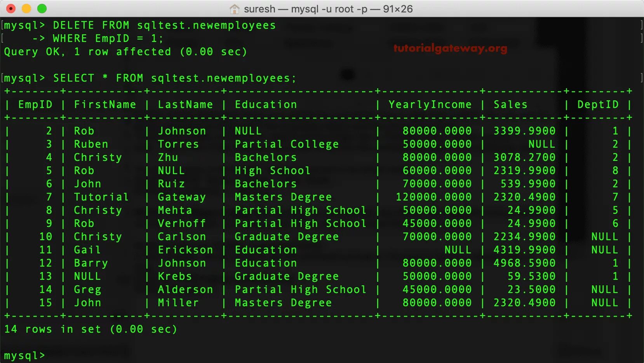644x363 pixels.
Task: Click DeptID value 7 in Tutorial Gateway row
Action: point(615,197)
